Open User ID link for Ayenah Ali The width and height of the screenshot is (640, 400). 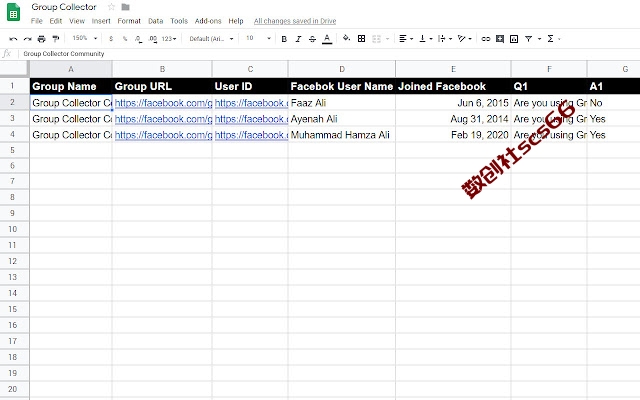(251, 119)
